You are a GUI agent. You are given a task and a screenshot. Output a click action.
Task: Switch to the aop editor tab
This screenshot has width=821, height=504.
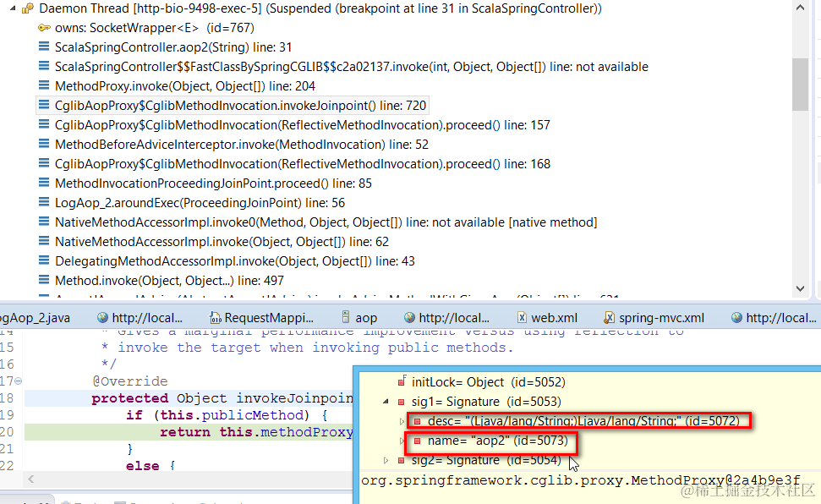(359, 317)
